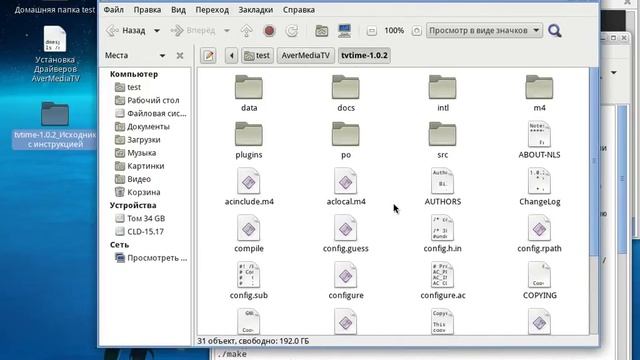Select the ABOUT-NLS file icon

coord(539,134)
